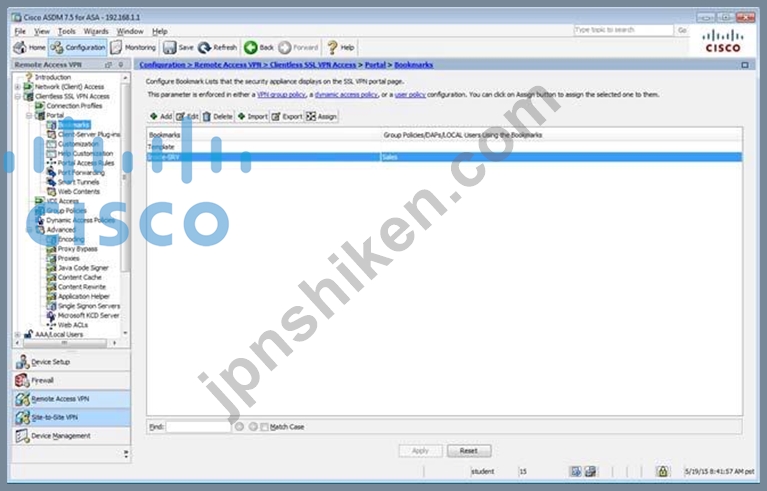
Task: Select Introduction in navigation tree
Action: [53, 77]
